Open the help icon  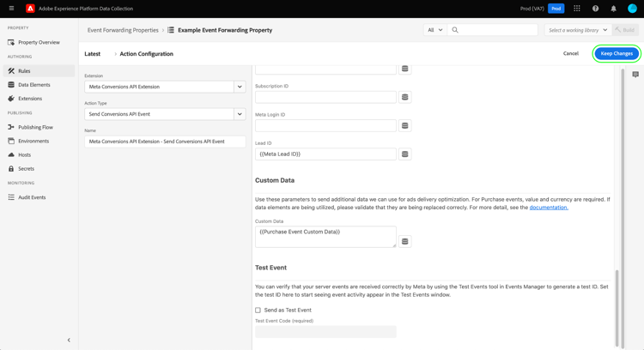coord(595,9)
